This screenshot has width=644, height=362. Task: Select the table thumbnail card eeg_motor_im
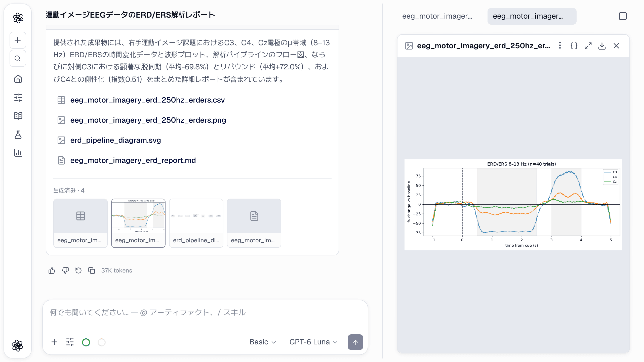[80, 223]
